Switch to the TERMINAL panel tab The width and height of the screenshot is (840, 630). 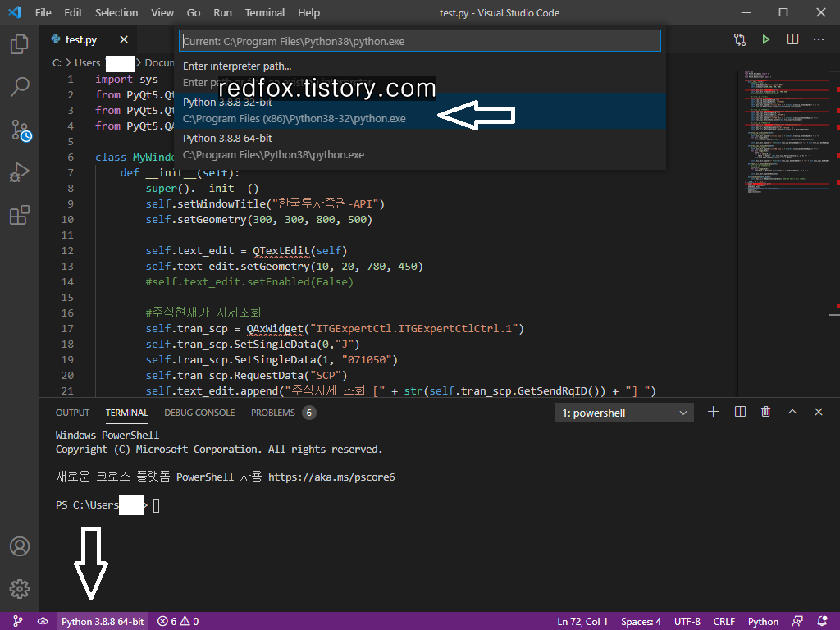[126, 413]
